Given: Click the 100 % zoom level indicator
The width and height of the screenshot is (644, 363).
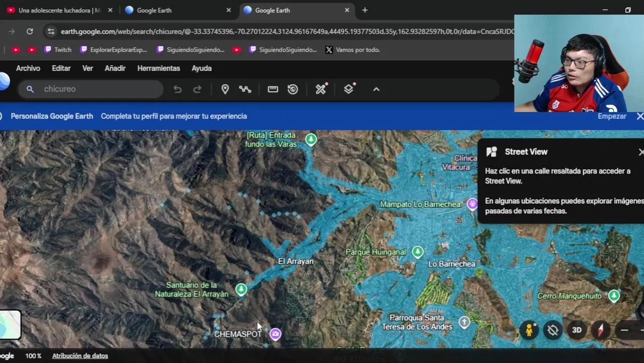Looking at the screenshot, I should 33,356.
